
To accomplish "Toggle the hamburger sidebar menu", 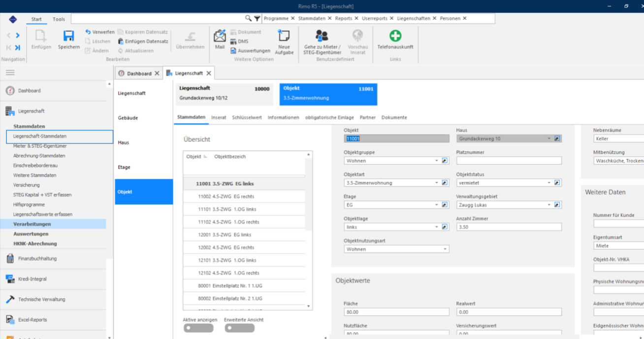I will 10,72.
